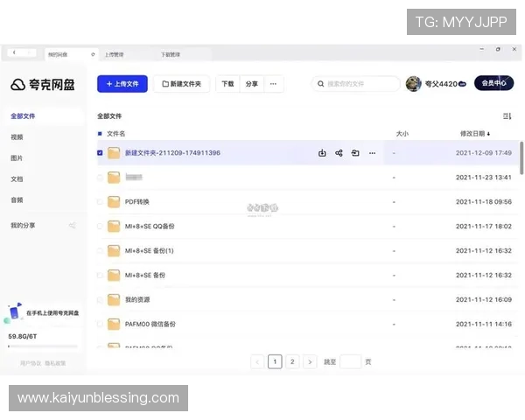Click the file search input field

pos(356,84)
